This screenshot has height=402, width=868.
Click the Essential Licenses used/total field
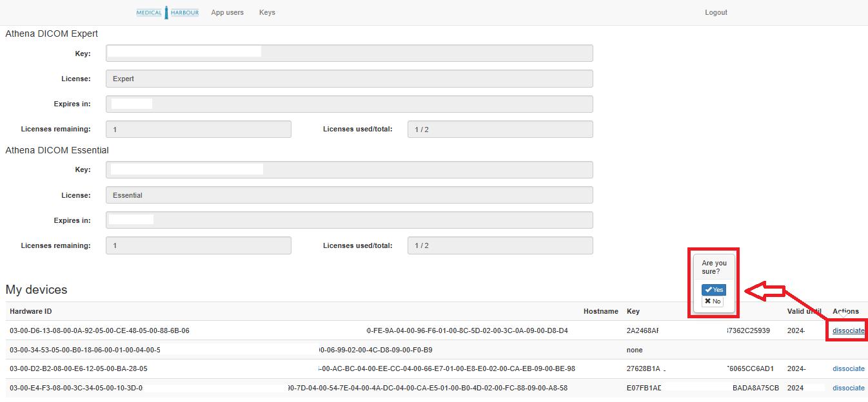[x=500, y=245]
